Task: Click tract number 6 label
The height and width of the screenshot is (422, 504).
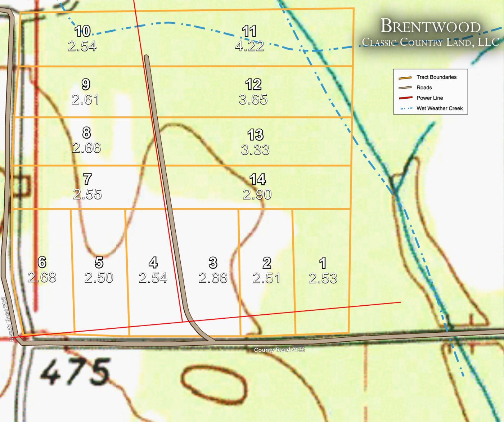Action: tap(42, 262)
